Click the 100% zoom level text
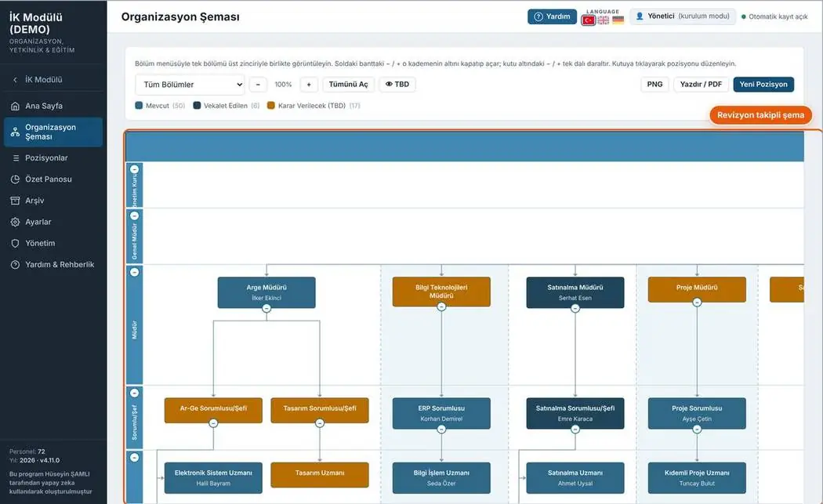823x504 pixels. pyautogui.click(x=284, y=85)
